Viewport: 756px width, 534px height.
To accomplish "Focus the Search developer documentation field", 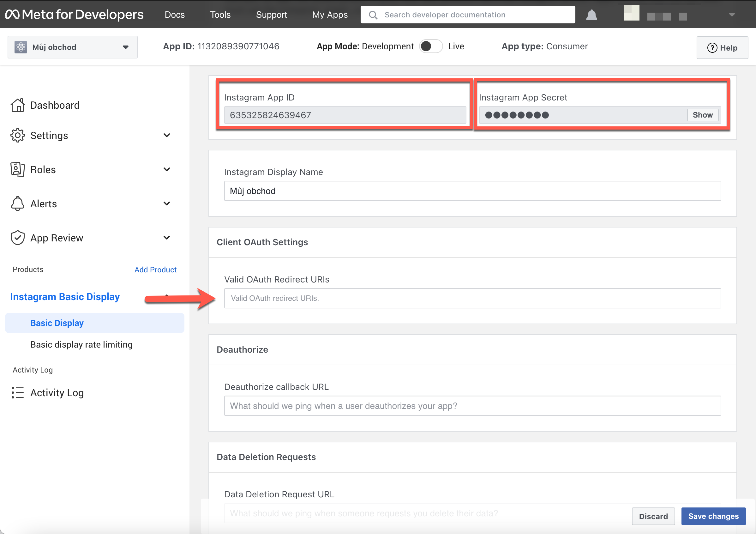I will pyautogui.click(x=468, y=15).
